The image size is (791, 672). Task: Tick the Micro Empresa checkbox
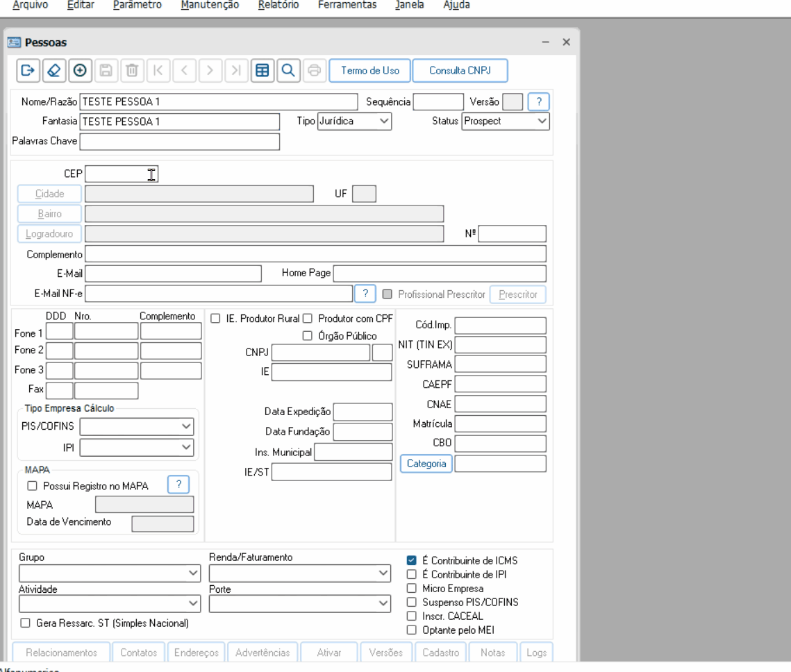(x=412, y=588)
